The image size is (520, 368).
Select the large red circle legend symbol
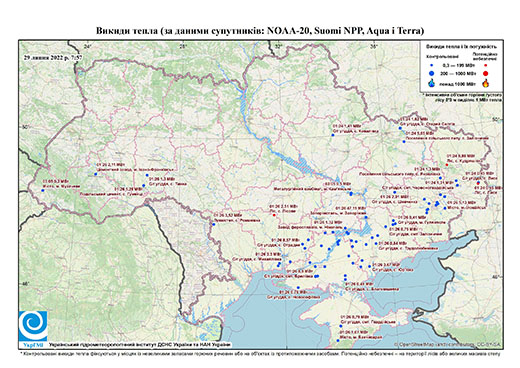click(x=486, y=74)
